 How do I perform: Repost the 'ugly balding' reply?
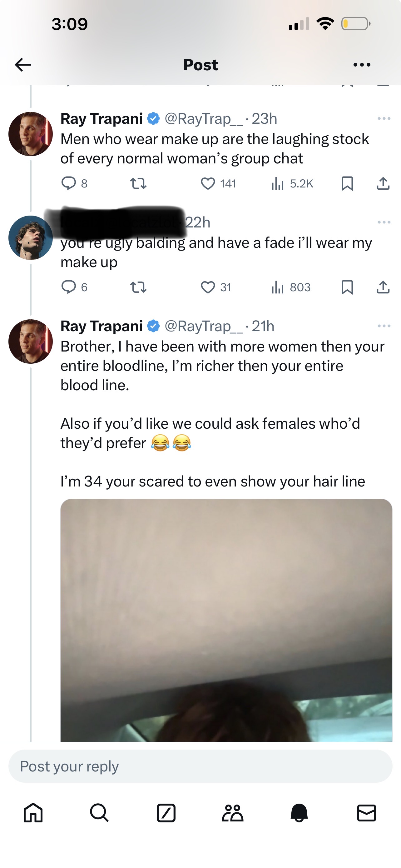tap(138, 287)
